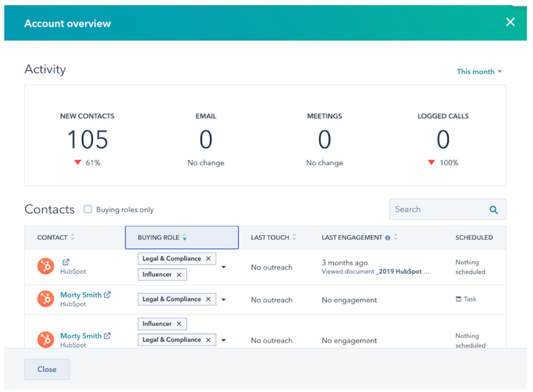Remove Influencer tag from the first contact row
This screenshot has width=533, height=392.
click(178, 275)
